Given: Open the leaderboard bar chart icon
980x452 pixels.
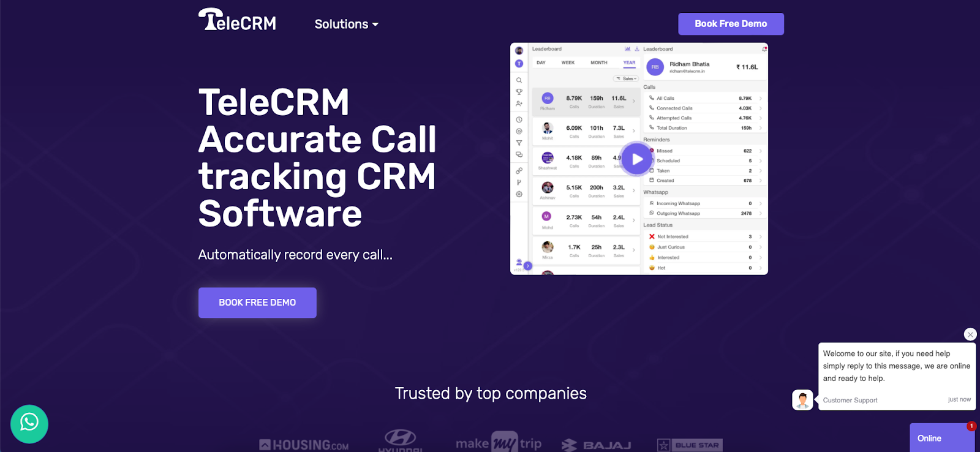Looking at the screenshot, I should [627, 49].
